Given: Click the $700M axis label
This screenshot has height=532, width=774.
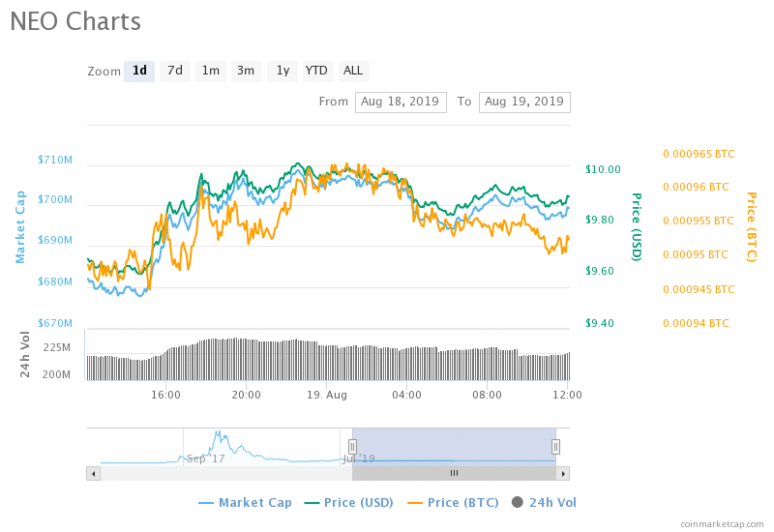Looking at the screenshot, I should coord(55,200).
